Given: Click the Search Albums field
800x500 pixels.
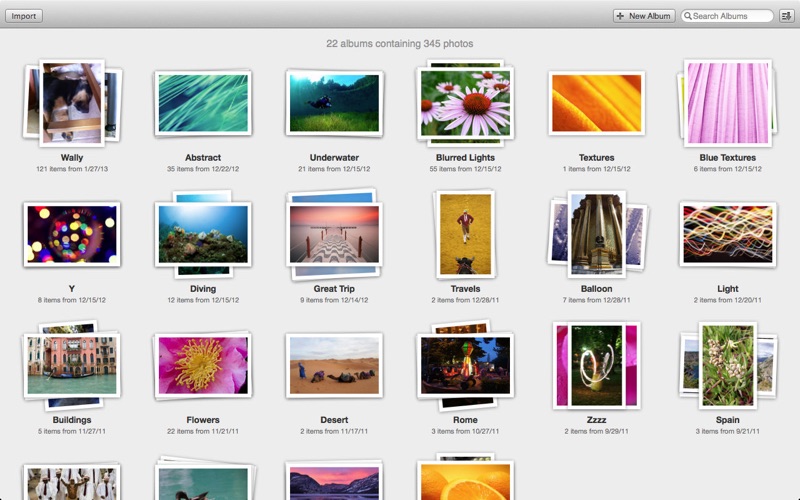Looking at the screenshot, I should point(732,16).
